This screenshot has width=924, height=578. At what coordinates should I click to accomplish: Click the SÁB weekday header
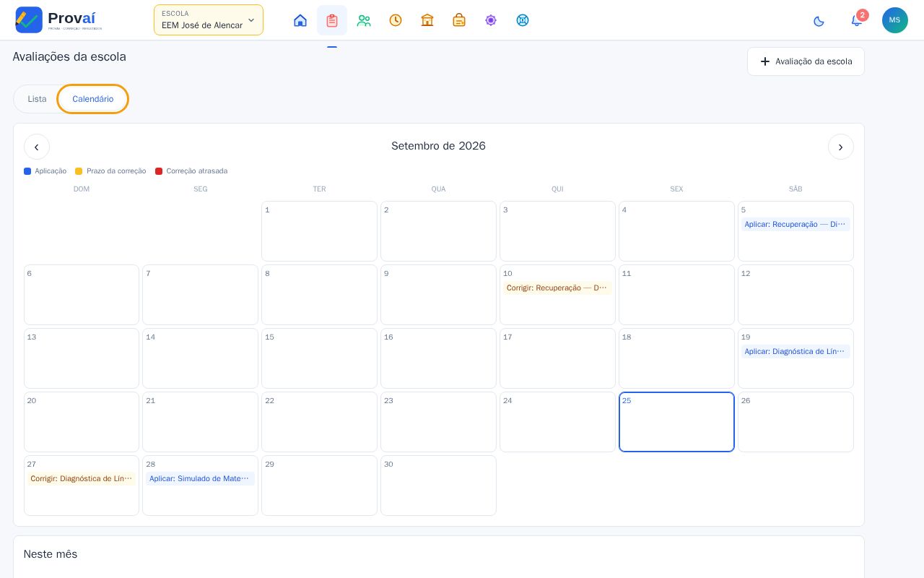point(796,189)
